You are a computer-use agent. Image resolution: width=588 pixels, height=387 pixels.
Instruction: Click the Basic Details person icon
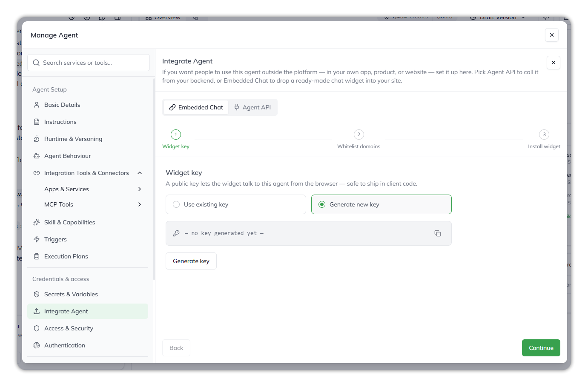click(x=37, y=105)
